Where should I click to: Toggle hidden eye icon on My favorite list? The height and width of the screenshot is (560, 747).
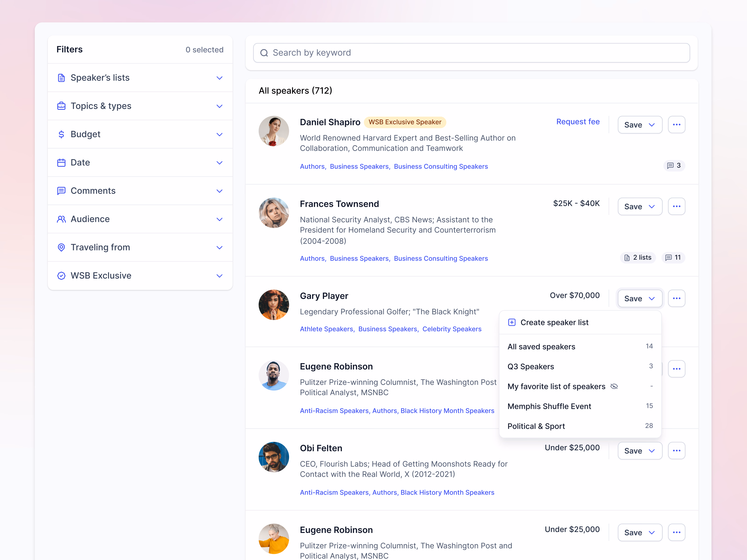pyautogui.click(x=614, y=386)
